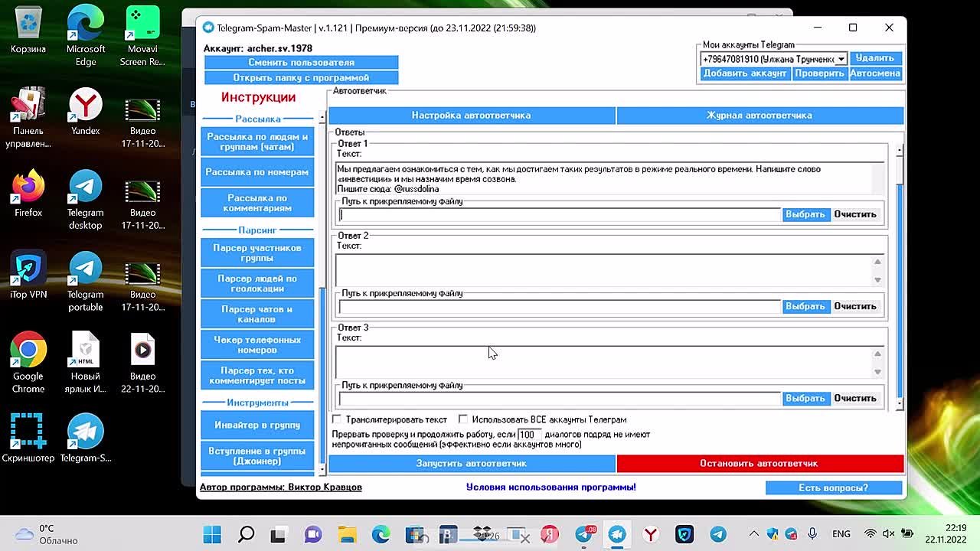Screen dimensions: 980x551
Task: Open Условия использования программы link
Action: coord(550,487)
